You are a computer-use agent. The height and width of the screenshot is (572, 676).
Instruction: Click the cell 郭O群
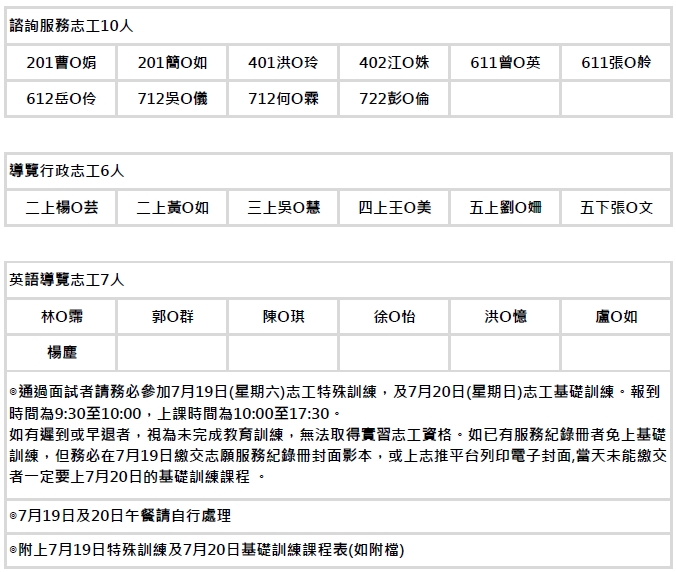[172, 317]
